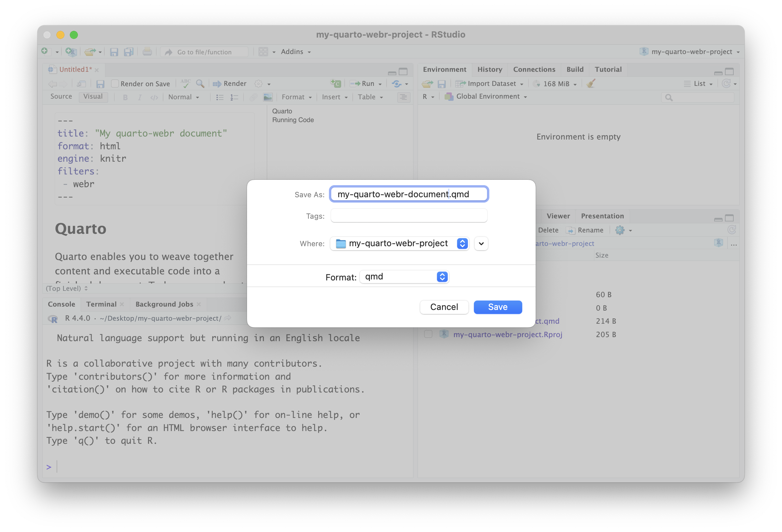Click the Save button in dialog
Viewport: 782px width, 532px height.
click(498, 307)
